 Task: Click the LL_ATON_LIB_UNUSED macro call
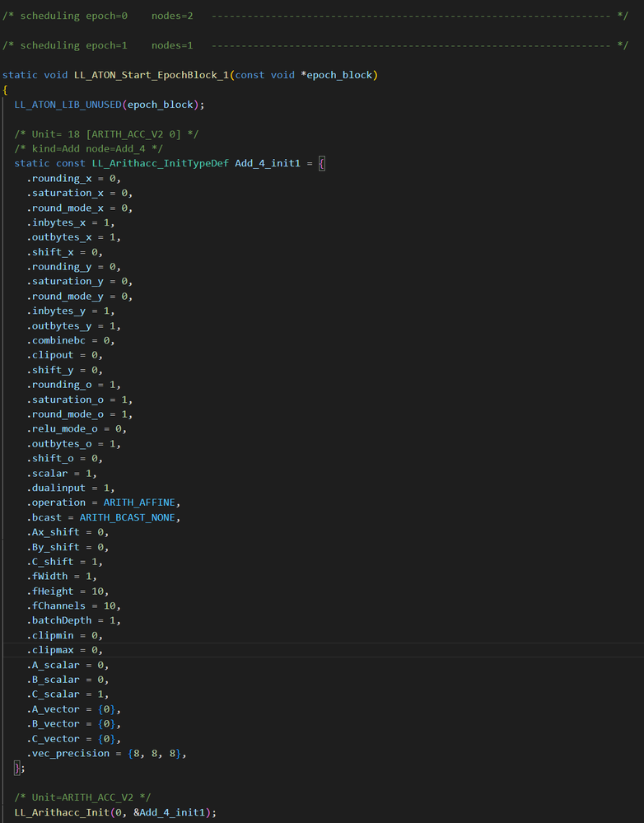[x=68, y=105]
